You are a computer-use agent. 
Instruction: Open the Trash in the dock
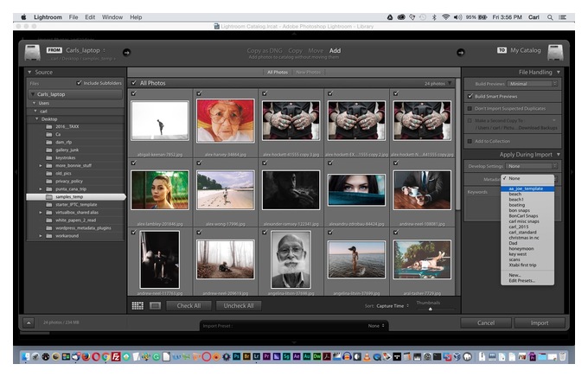[x=562, y=356]
